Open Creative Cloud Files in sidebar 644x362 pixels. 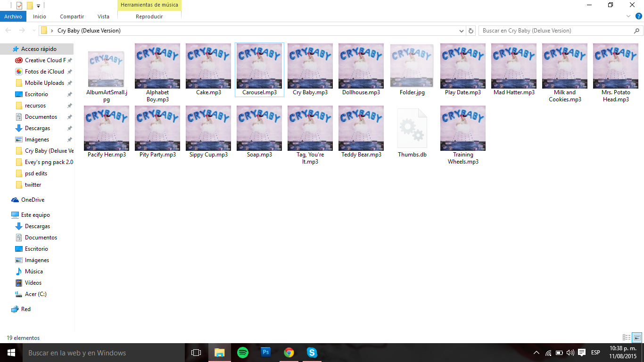point(41,60)
